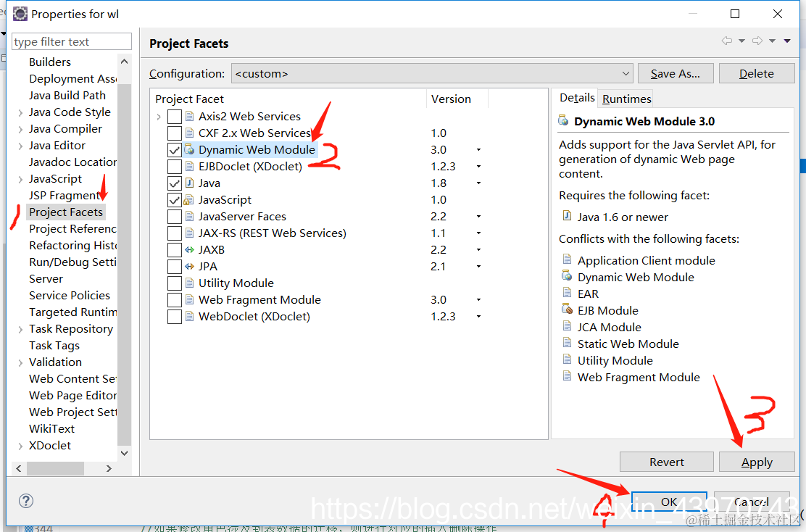Open the Java version dropdown

478,183
